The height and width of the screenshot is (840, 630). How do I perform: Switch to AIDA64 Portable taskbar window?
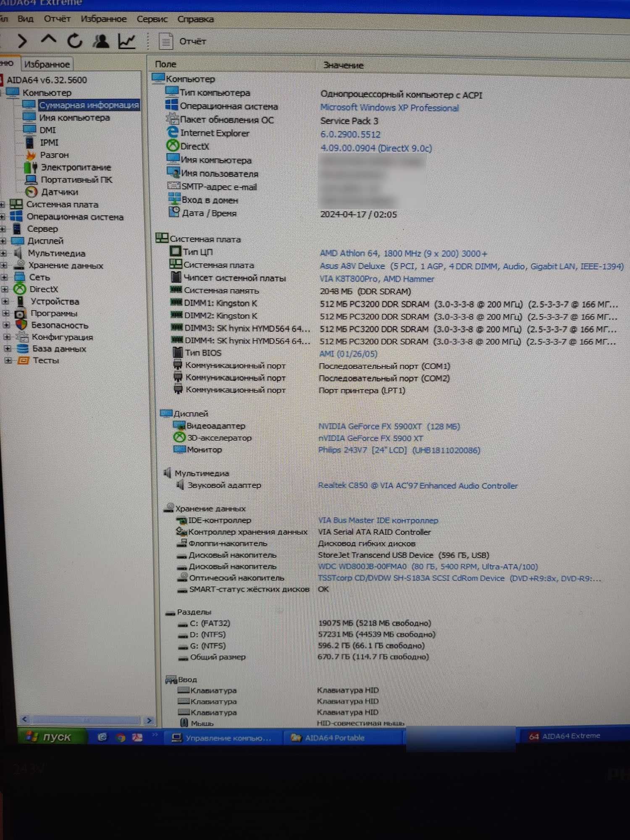344,738
